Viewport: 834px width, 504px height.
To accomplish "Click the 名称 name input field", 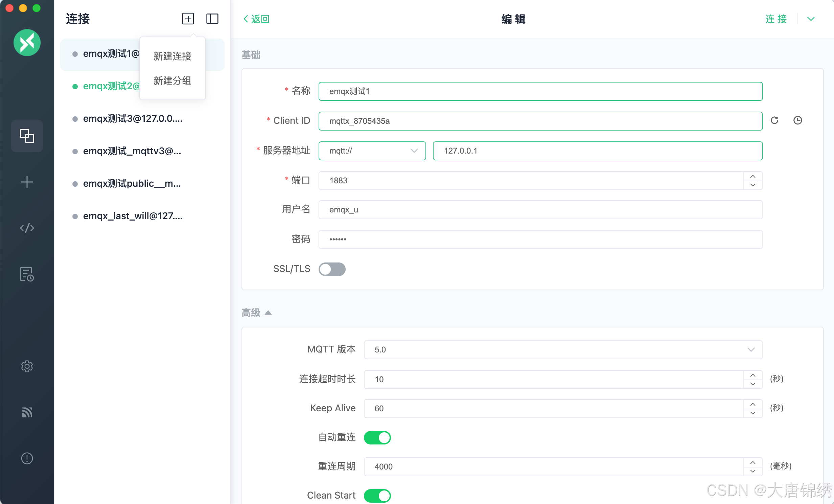I will point(540,91).
